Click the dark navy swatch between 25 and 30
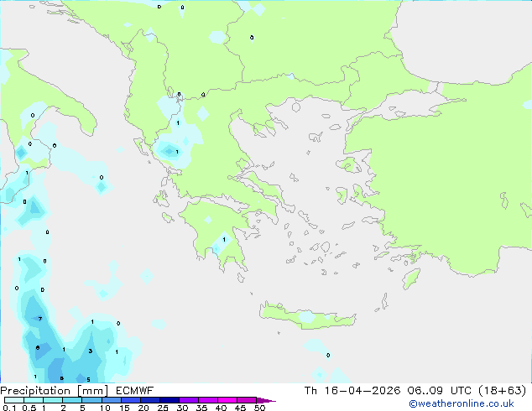 pyautogui.click(x=170, y=400)
